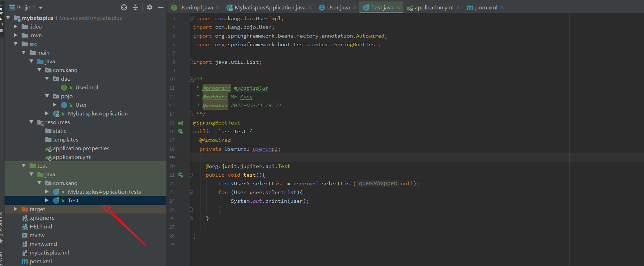Select the mvnw.cmd file
The image size is (644, 266).
tap(43, 244)
